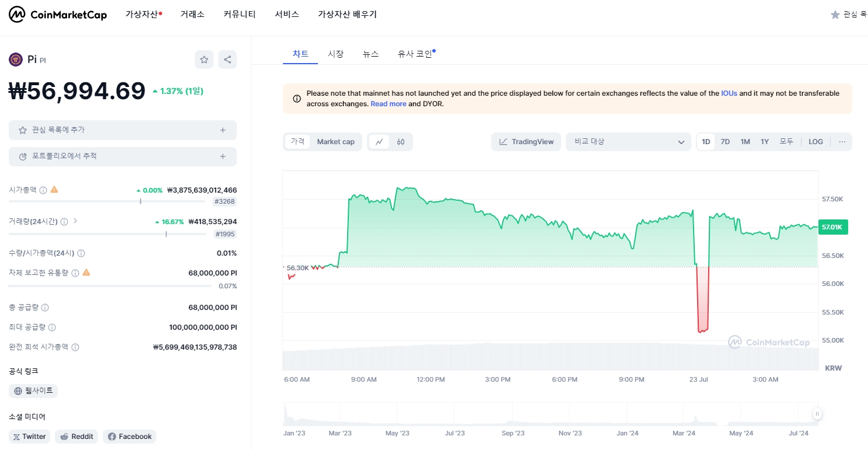
Task: Follow the IOUs link in notice
Action: pyautogui.click(x=729, y=93)
